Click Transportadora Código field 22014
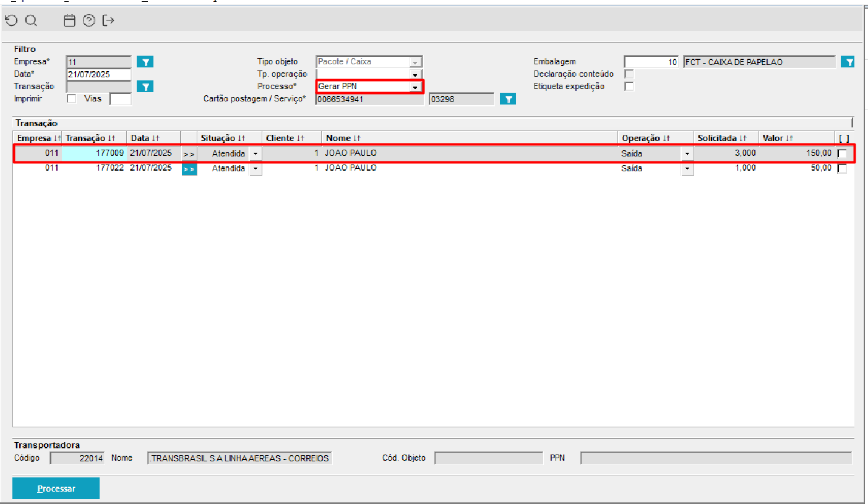The height and width of the screenshot is (504, 868). click(x=77, y=458)
